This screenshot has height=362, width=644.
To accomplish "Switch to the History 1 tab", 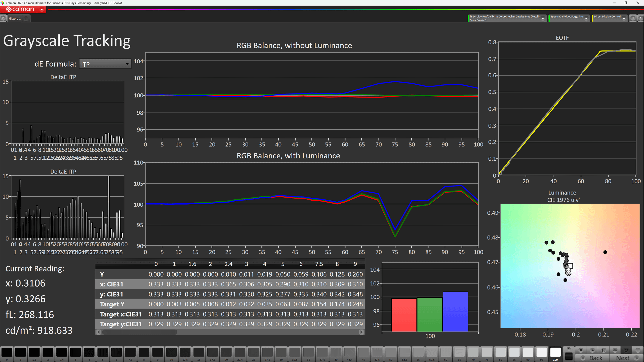I will pos(15,19).
